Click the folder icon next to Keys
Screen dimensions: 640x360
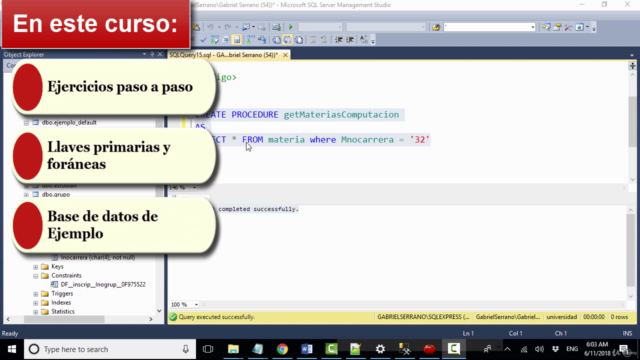(45, 266)
